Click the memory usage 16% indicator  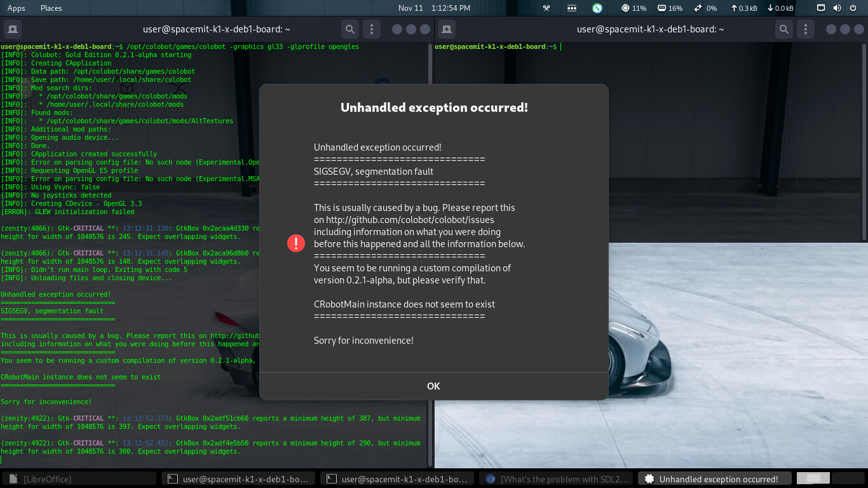click(670, 8)
